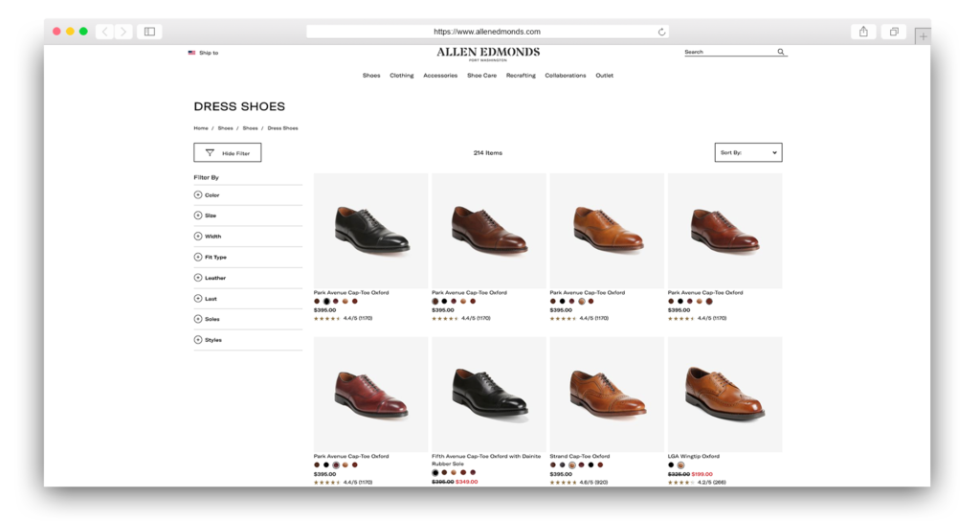This screenshot has width=980, height=521.
Task: Open the oxblood red Park Avenue Oxford image
Action: pos(370,395)
